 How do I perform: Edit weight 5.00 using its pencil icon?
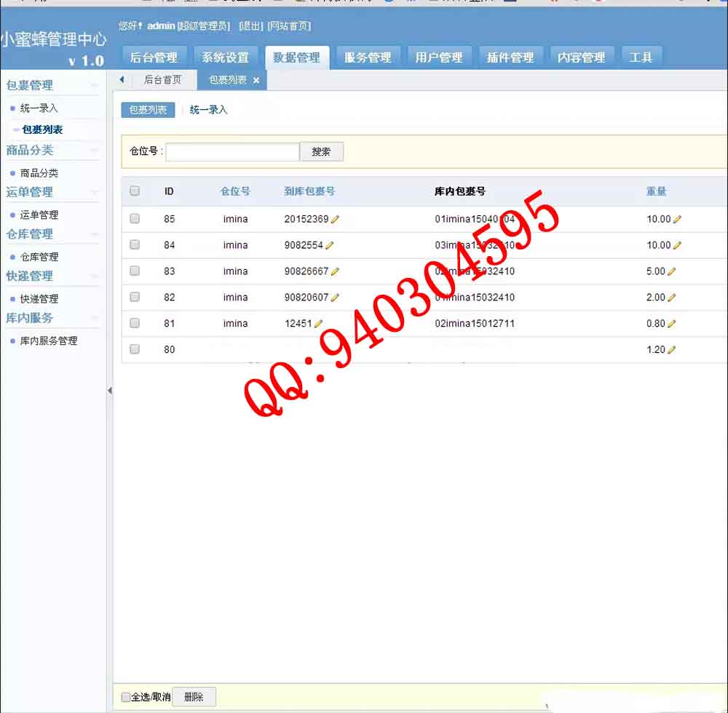point(671,271)
